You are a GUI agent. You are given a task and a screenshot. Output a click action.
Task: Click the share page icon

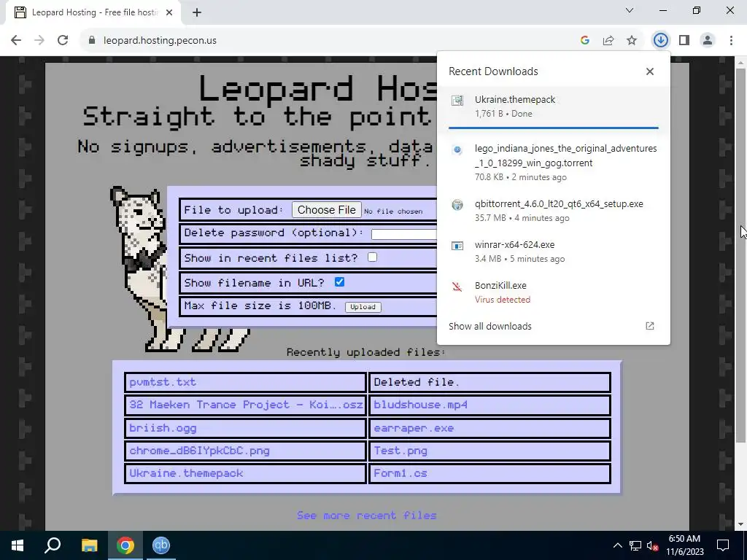tap(608, 41)
